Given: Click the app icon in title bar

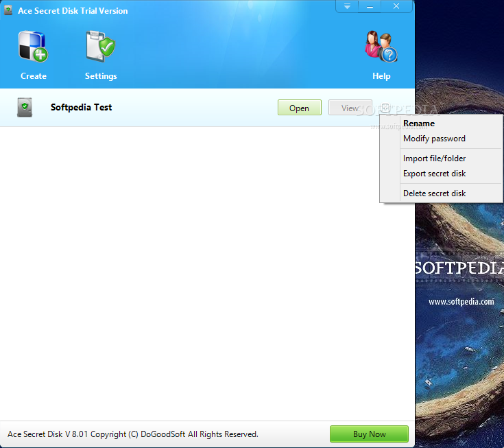Looking at the screenshot, I should [8, 10].
